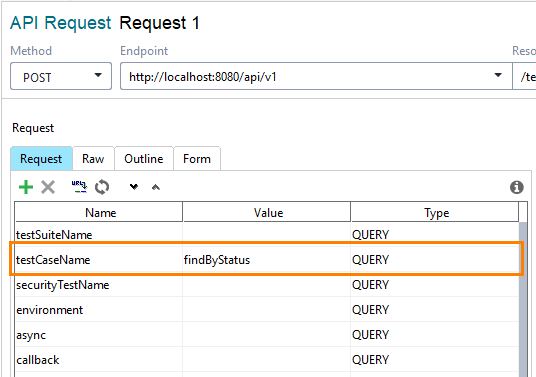536x377 pixels.
Task: Extract parameters from the URL icon
Action: click(79, 187)
